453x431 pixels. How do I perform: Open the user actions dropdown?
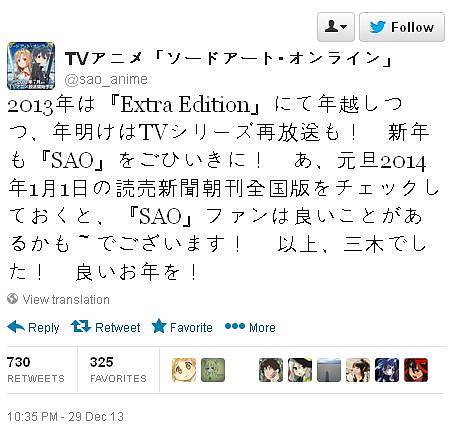click(x=336, y=27)
